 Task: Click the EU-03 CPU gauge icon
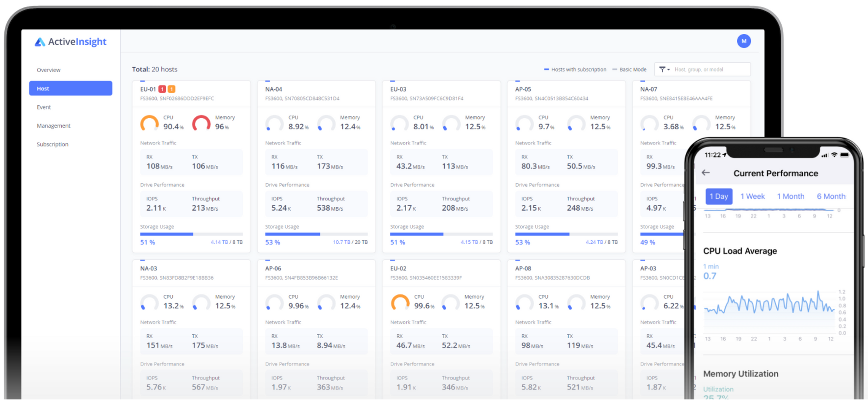click(x=399, y=123)
